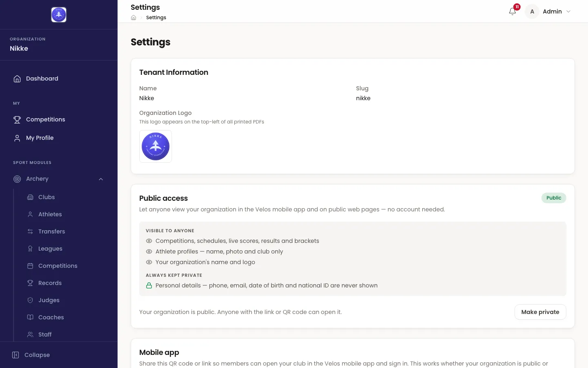This screenshot has width=588, height=368.
Task: Click the green Public status badge
Action: click(x=554, y=198)
